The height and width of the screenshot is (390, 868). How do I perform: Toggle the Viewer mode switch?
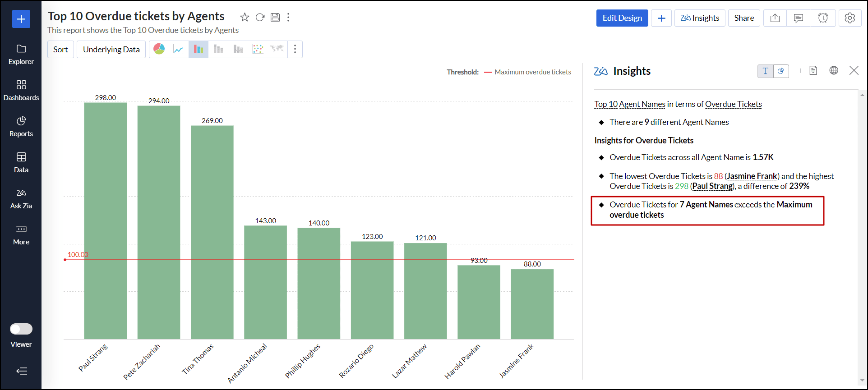click(x=21, y=329)
